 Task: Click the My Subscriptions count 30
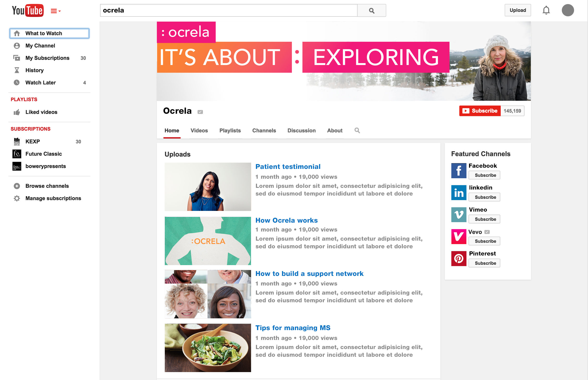83,58
